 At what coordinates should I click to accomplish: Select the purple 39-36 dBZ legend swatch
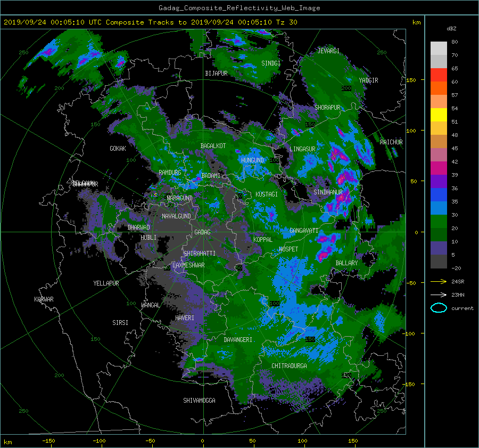click(x=439, y=181)
